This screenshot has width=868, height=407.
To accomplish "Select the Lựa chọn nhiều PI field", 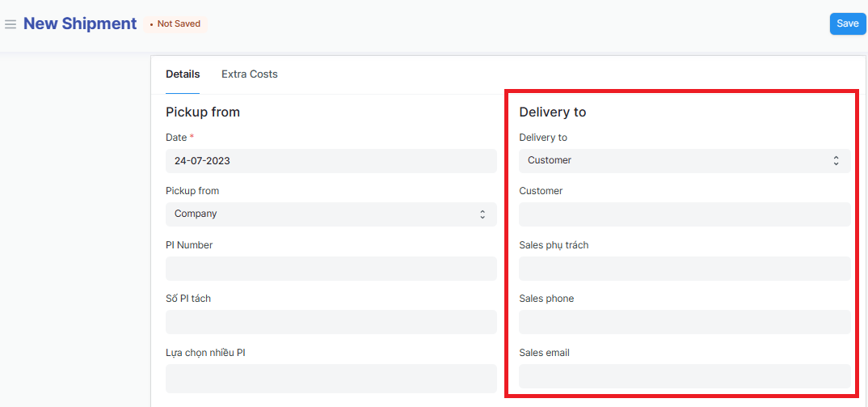I will coord(331,378).
